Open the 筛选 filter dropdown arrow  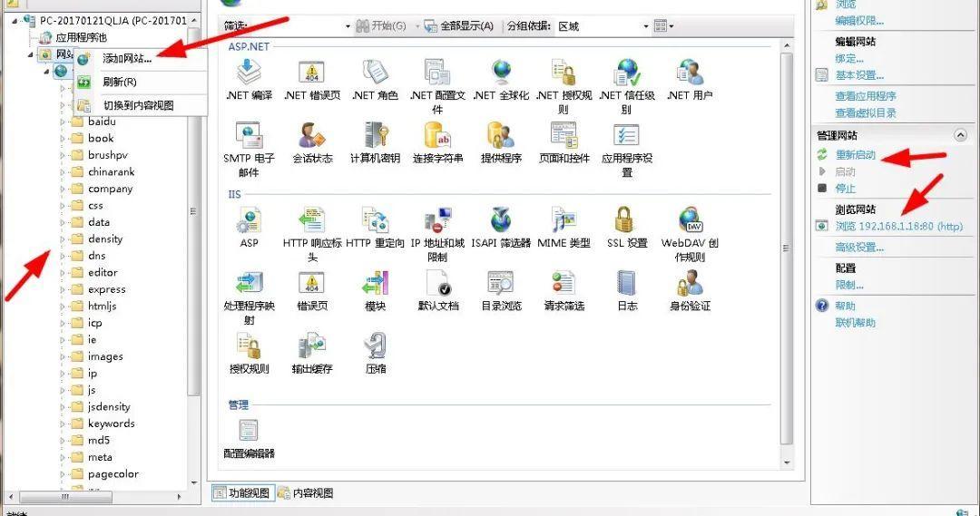click(348, 26)
